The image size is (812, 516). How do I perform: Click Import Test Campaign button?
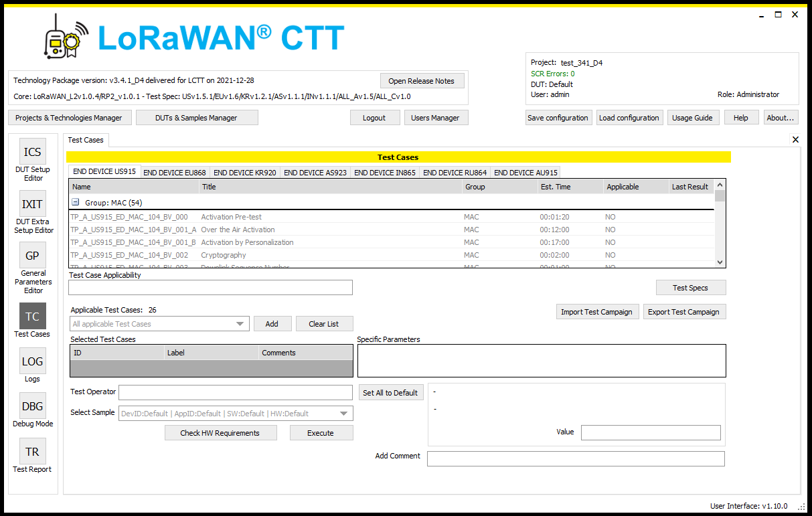[x=596, y=312]
